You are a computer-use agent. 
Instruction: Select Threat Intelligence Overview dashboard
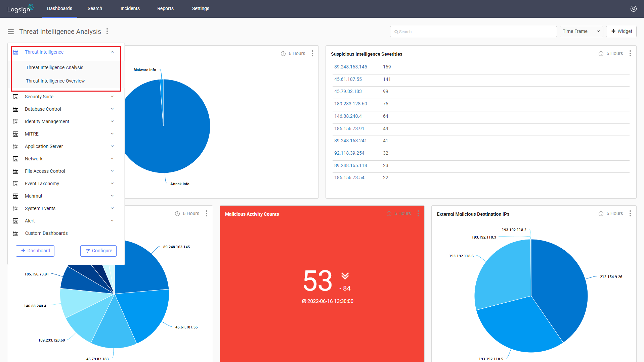click(x=55, y=81)
